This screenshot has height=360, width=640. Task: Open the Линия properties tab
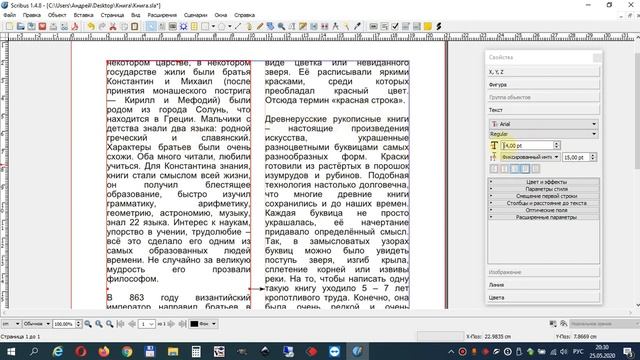click(544, 285)
